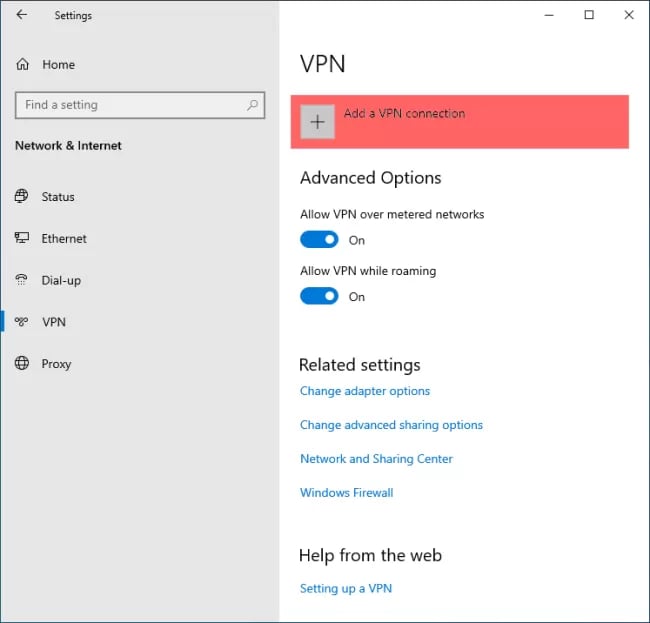
Task: Close the Settings window
Action: click(x=628, y=15)
